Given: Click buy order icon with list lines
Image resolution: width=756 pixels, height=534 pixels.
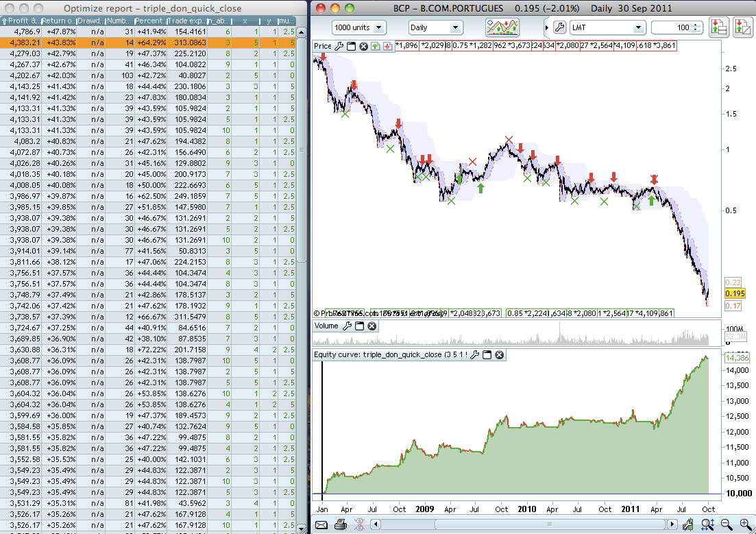Looking at the screenshot, I should click(x=718, y=27).
